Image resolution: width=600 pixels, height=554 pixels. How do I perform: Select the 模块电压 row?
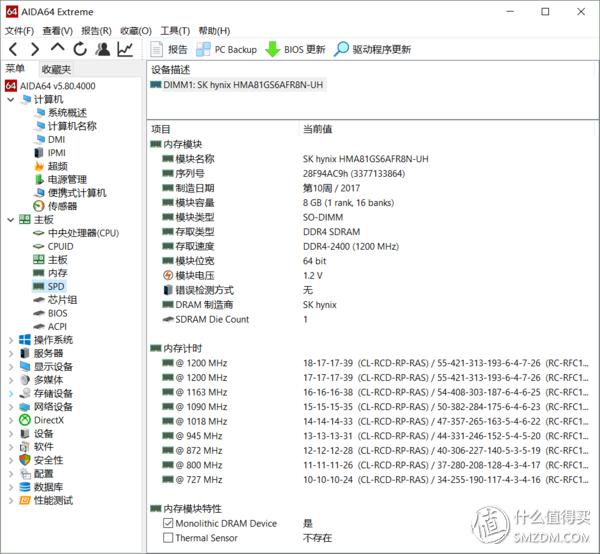point(371,275)
